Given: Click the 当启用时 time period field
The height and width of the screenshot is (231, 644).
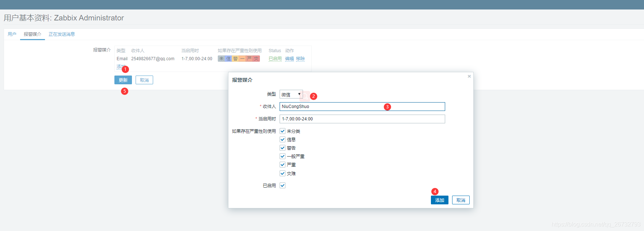Looking at the screenshot, I should pyautogui.click(x=362, y=119).
